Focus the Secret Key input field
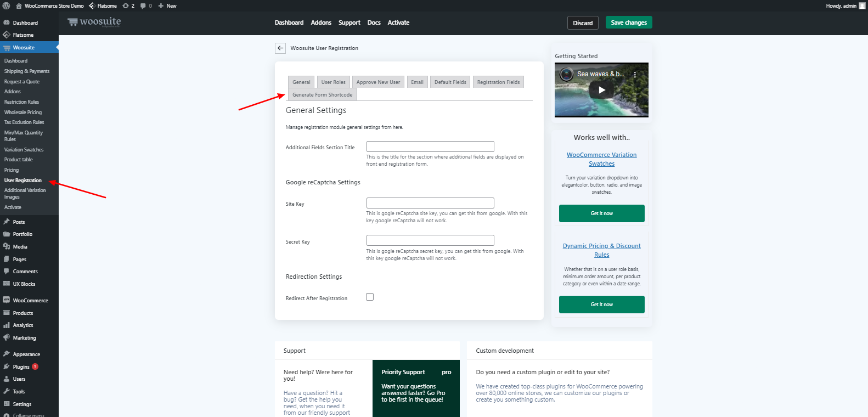Image resolution: width=868 pixels, height=417 pixels. point(430,240)
